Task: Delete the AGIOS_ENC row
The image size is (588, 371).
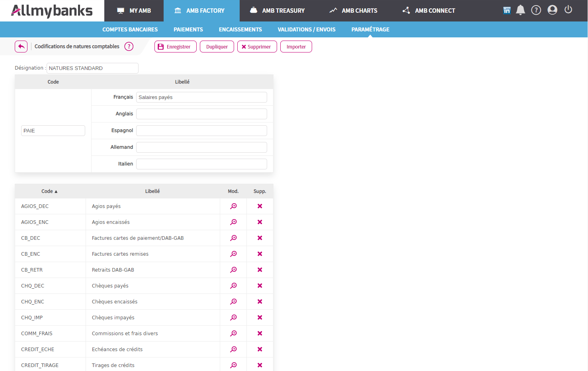Action: point(260,222)
